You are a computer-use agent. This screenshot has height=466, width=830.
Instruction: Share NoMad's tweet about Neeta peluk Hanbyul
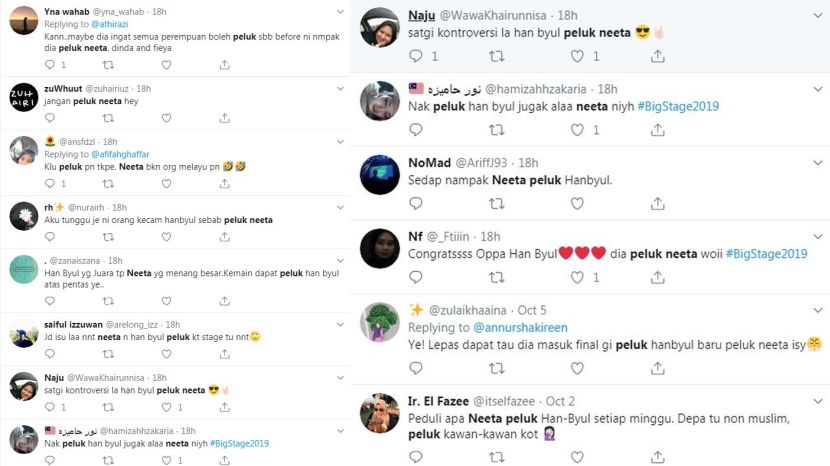coord(657,203)
